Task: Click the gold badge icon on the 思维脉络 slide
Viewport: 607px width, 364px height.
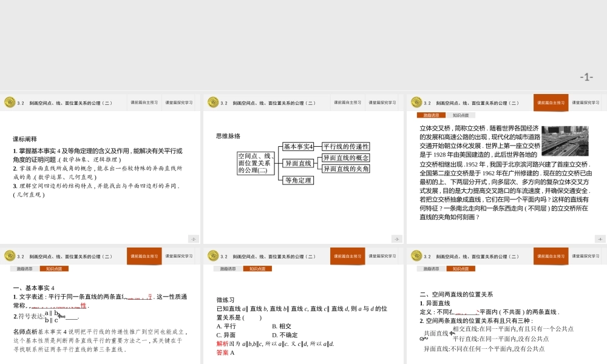Action: coord(212,103)
